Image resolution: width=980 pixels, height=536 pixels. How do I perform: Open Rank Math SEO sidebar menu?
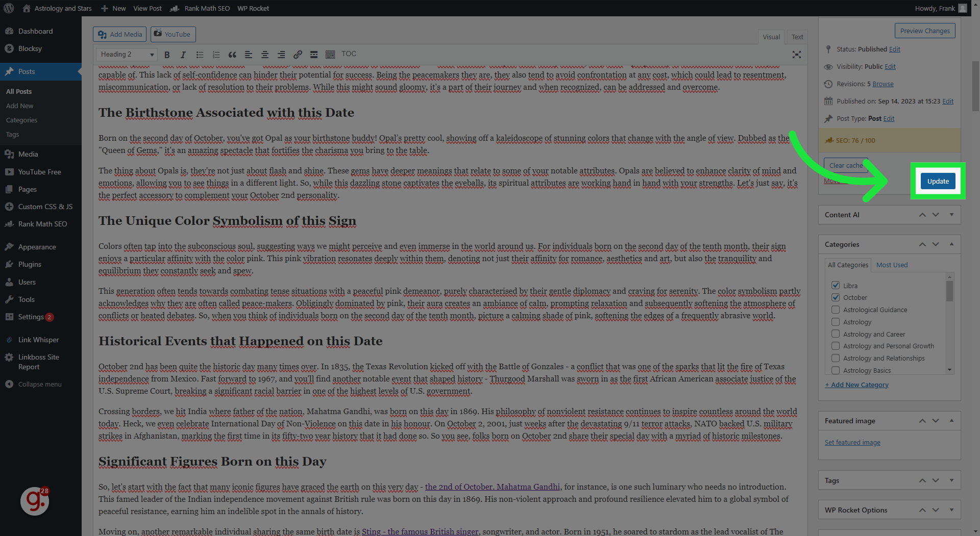point(42,224)
